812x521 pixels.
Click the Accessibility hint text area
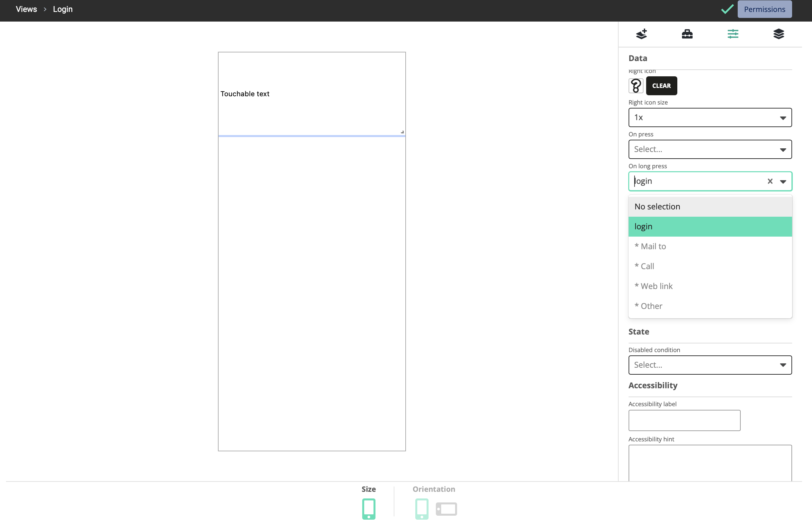[x=710, y=463]
